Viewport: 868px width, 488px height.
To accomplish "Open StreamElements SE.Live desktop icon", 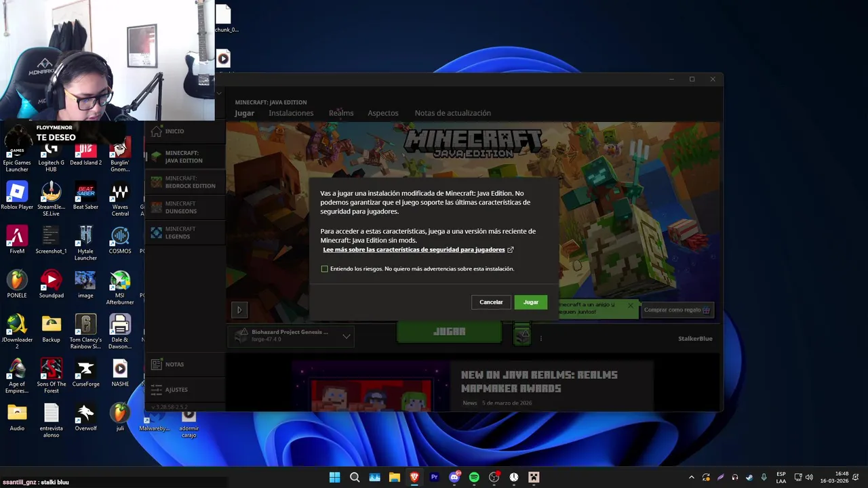I will point(52,199).
